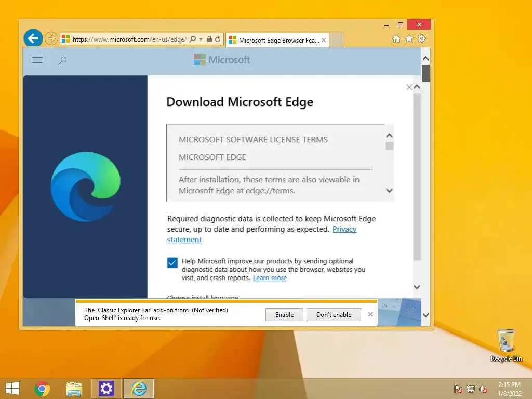Click the MICROSOFT SOFTWARE LICENSE TERMS text

(x=253, y=139)
